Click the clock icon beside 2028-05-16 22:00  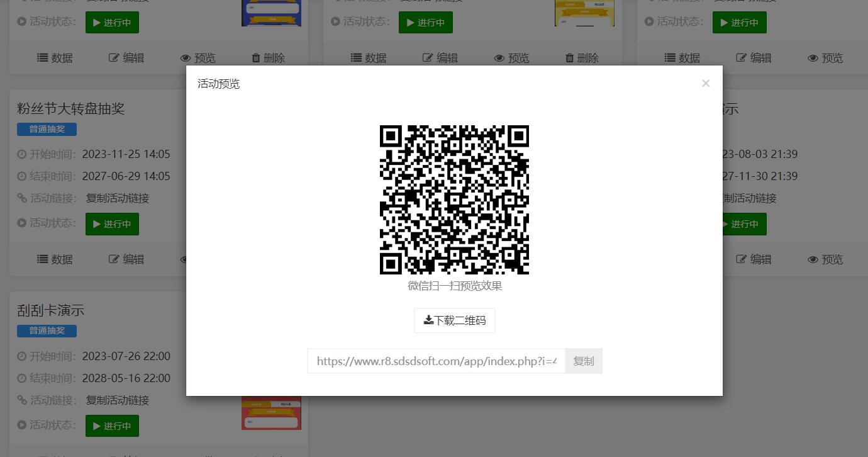click(x=22, y=378)
